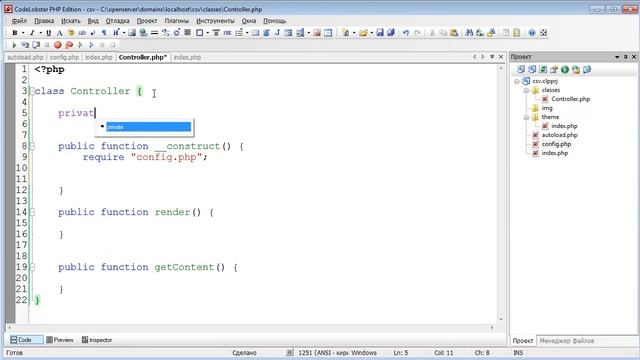Switch to autoload.php editor tab
This screenshot has width=640, height=360.
(x=25, y=57)
